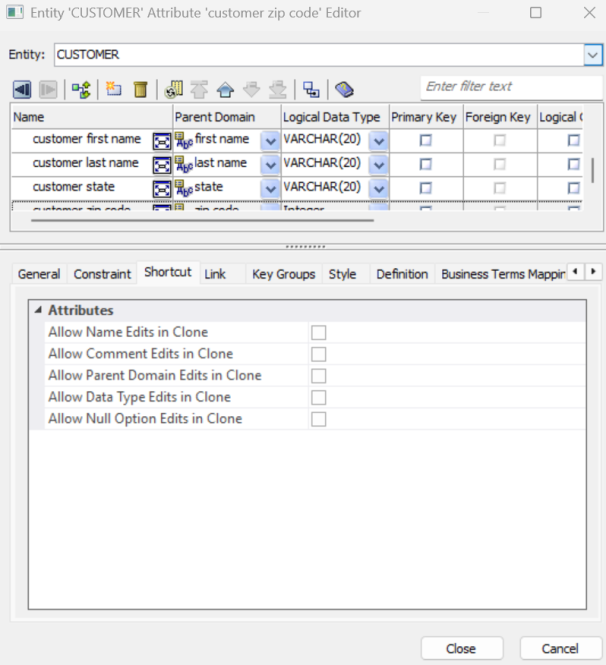
Task: Click the Name column header
Action: click(92, 117)
